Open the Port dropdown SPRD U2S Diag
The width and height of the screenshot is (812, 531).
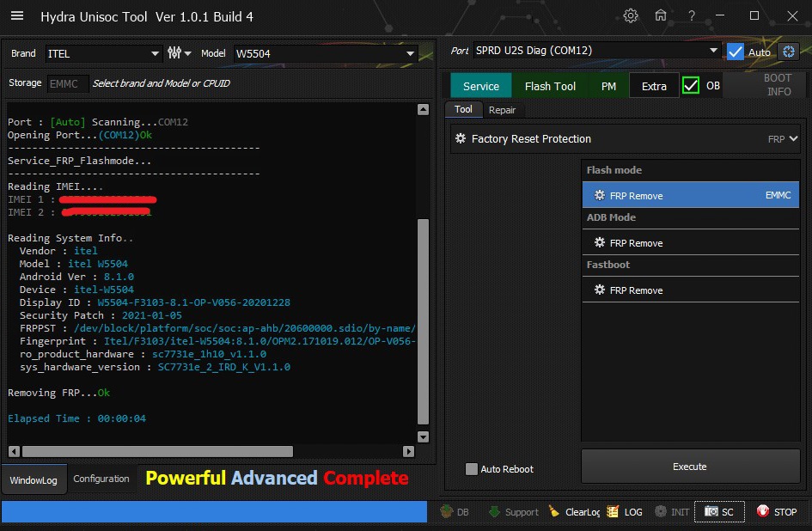point(596,50)
